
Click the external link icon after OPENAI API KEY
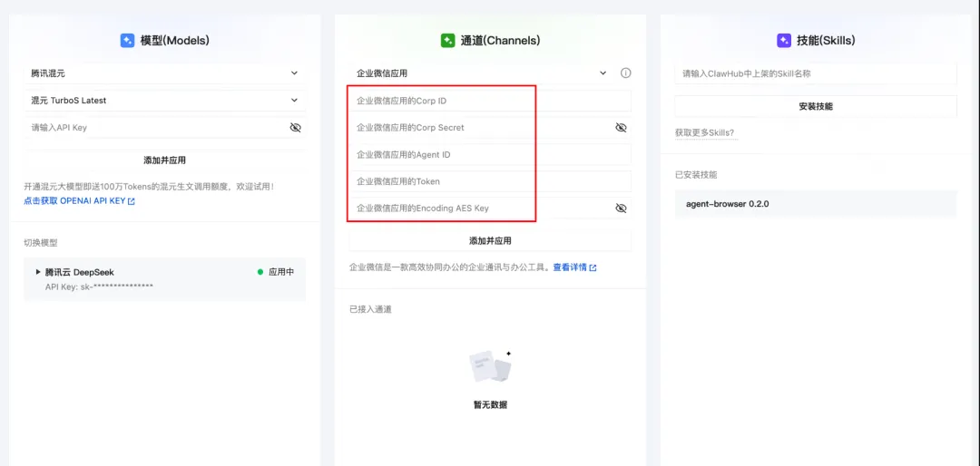132,202
